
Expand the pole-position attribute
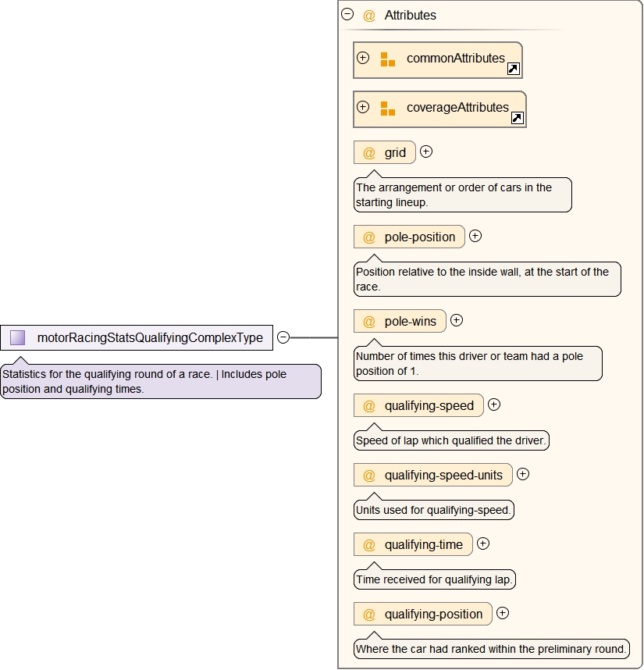coord(475,236)
